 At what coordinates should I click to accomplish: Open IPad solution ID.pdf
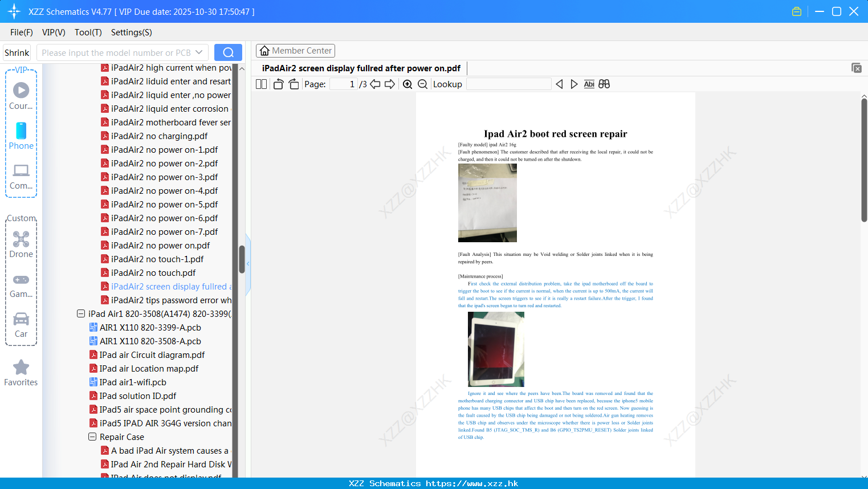click(138, 396)
